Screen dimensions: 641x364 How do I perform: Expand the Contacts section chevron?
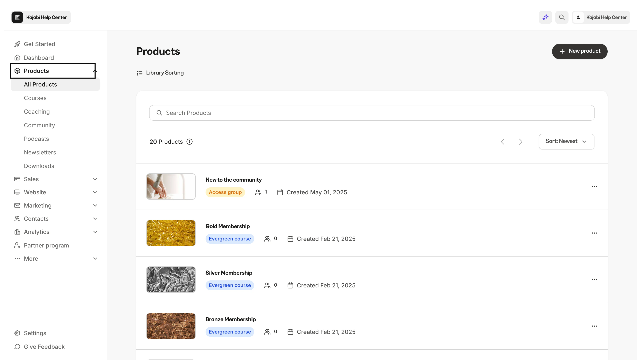(95, 218)
